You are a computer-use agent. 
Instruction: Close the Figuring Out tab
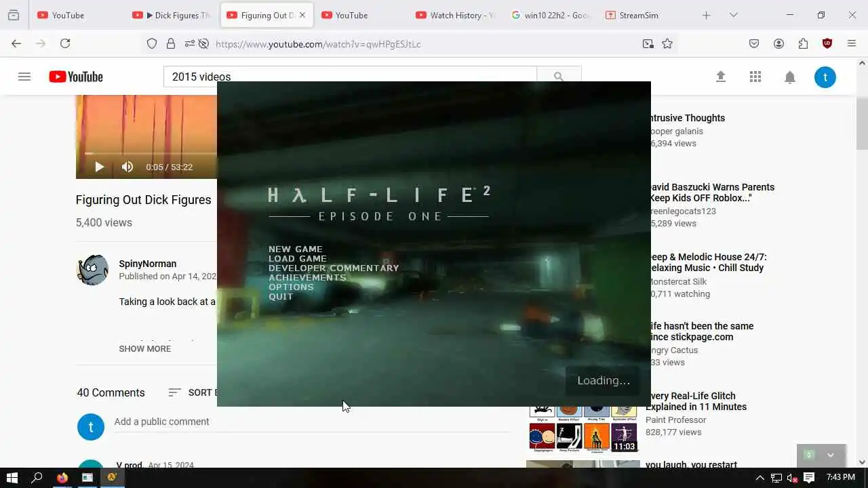302,15
